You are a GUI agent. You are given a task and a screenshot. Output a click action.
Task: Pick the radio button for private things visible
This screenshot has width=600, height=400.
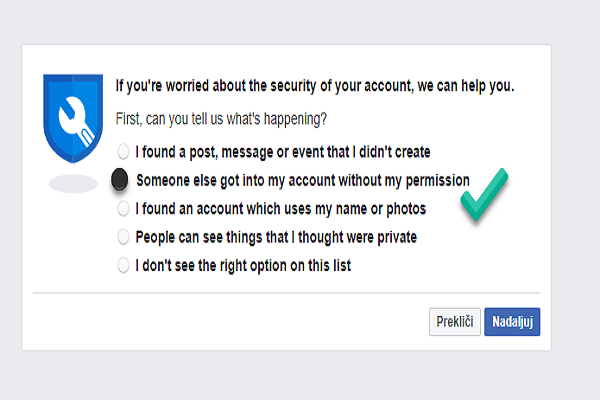point(123,237)
